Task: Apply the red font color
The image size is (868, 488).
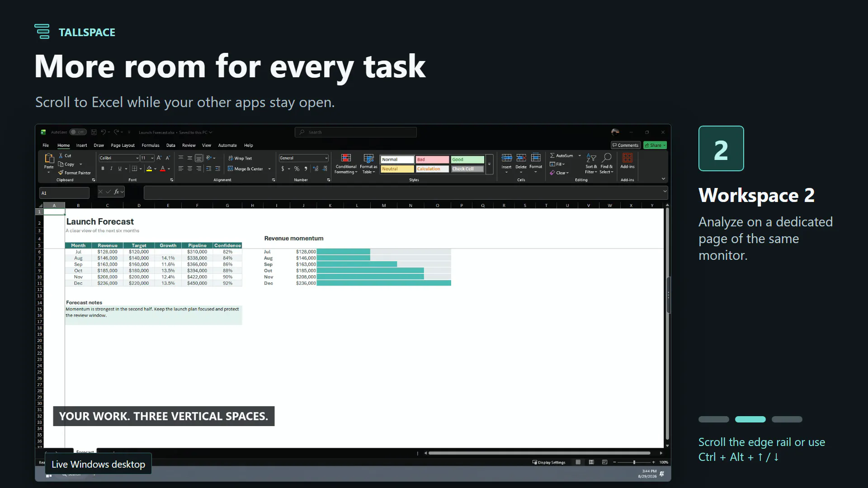Action: (163, 169)
